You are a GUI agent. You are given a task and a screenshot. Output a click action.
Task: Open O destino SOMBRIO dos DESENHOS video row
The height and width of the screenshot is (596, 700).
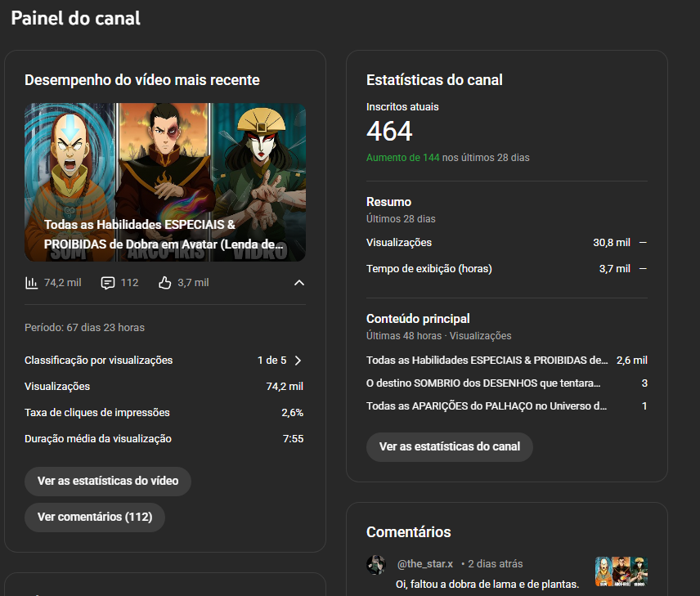507,383
